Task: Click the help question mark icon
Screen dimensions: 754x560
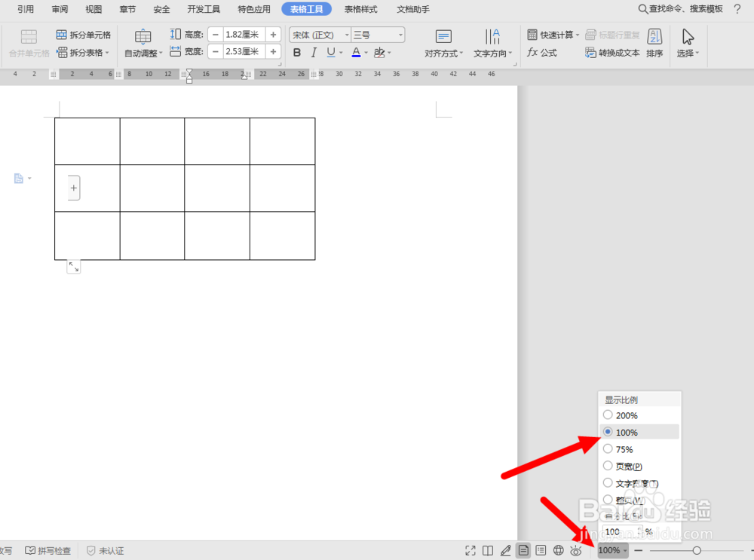Action: pos(737,8)
